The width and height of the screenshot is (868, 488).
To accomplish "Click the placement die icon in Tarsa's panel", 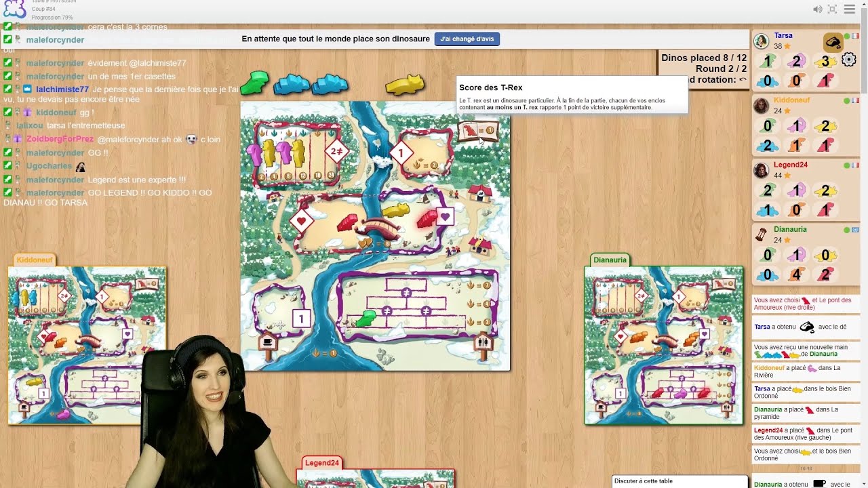I will (x=833, y=43).
